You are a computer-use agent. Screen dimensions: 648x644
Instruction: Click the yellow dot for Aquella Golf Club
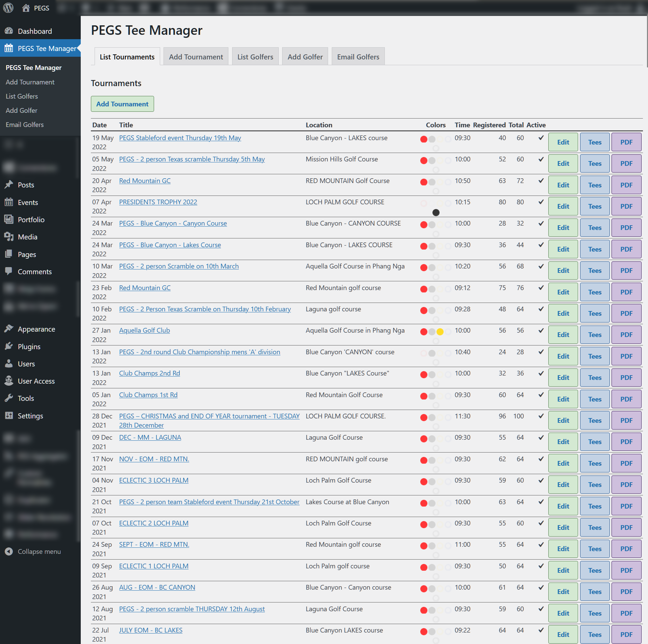pyautogui.click(x=440, y=332)
